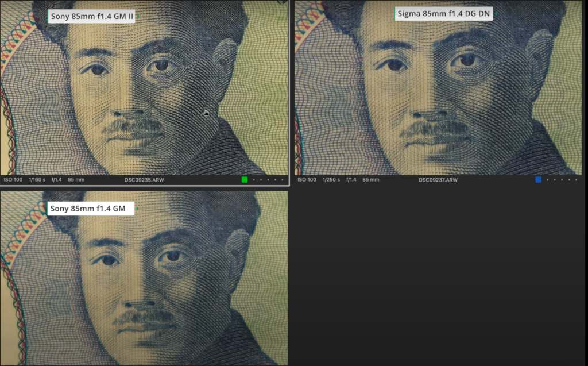This screenshot has width=588, height=366.
Task: Click '85 mm' under the Sony GM II image
Action: pos(76,180)
